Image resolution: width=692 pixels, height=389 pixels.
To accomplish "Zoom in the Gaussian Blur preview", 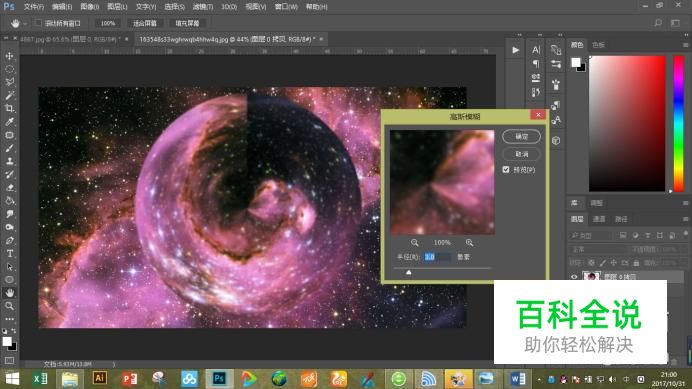I will (469, 242).
